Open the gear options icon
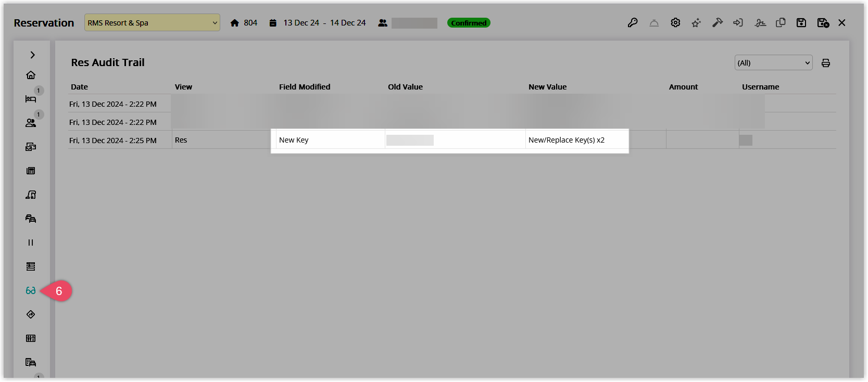This screenshot has width=868, height=382. click(x=675, y=23)
